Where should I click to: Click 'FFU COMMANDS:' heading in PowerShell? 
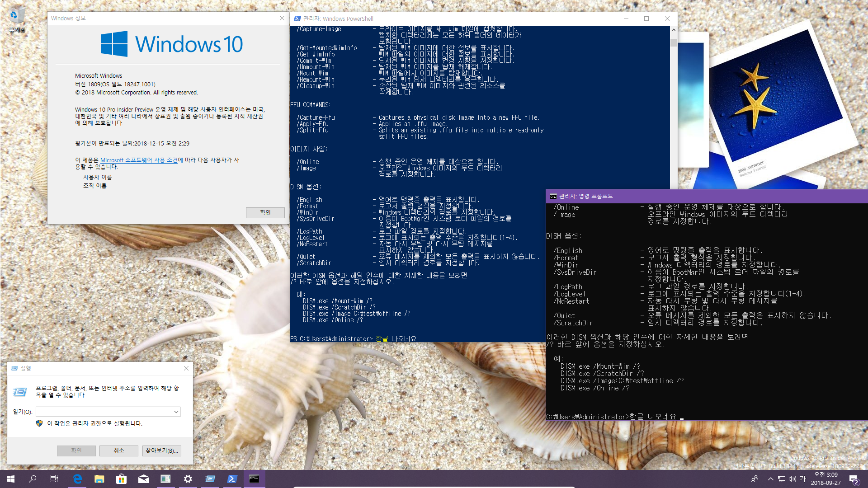tap(311, 105)
